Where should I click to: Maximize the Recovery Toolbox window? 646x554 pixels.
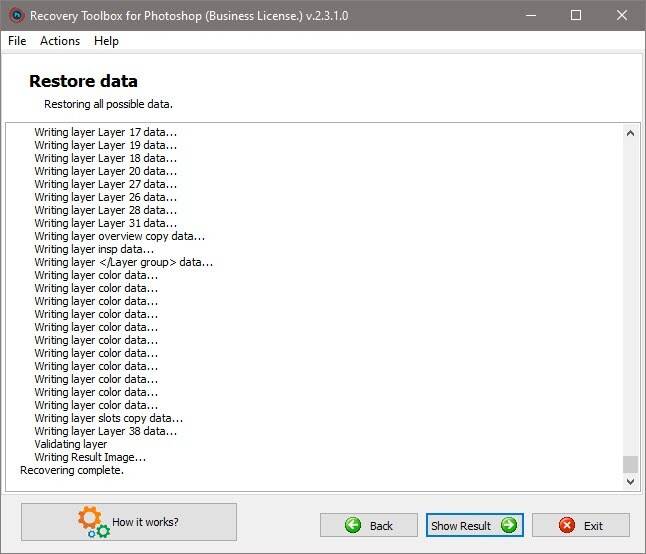[x=576, y=15]
